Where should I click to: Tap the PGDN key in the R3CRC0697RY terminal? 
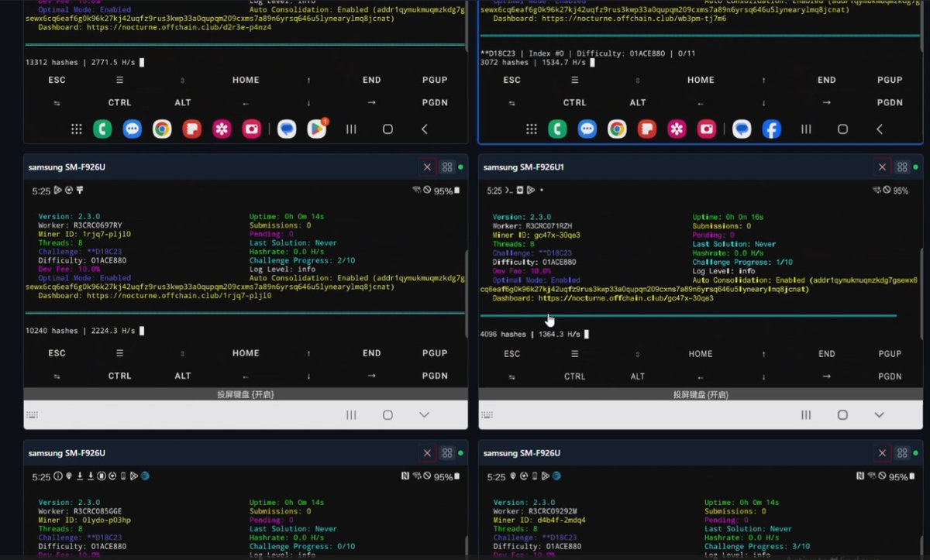(435, 376)
